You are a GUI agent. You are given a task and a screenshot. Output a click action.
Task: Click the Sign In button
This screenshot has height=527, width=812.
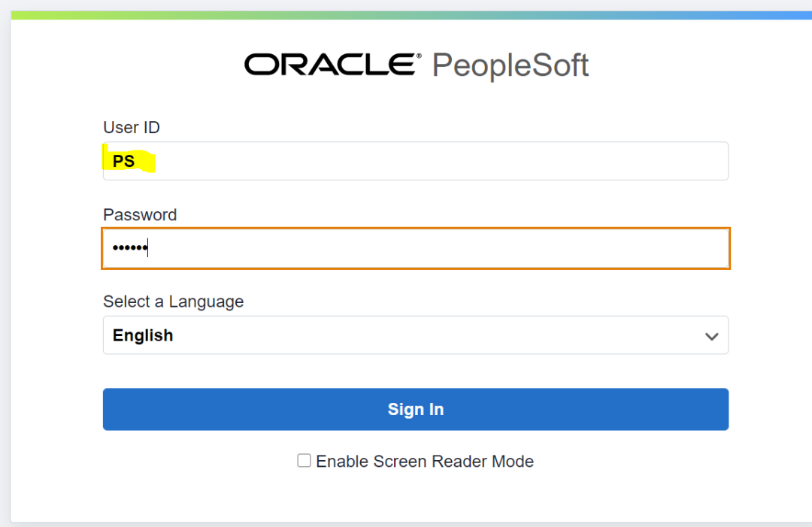coord(415,409)
